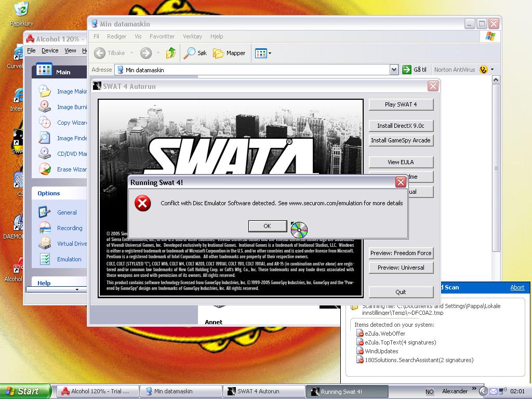This screenshot has width=532, height=399.
Task: Open Copy Wizard icon in Alcohol 120%
Action: point(45,123)
